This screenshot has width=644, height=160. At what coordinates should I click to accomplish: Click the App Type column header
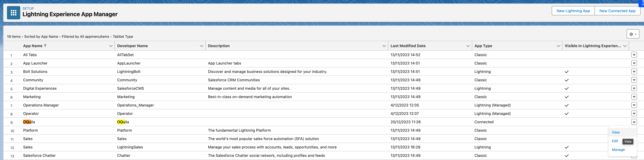click(483, 46)
